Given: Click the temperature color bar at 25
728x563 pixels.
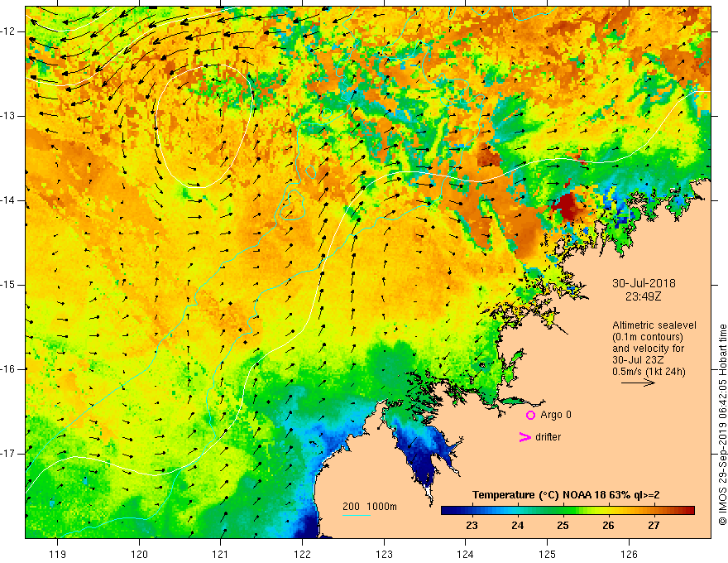Looking at the screenshot, I should tap(563, 511).
